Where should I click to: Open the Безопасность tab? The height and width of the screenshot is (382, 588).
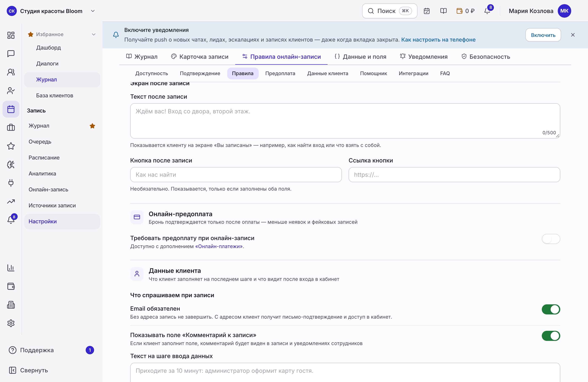pyautogui.click(x=486, y=56)
